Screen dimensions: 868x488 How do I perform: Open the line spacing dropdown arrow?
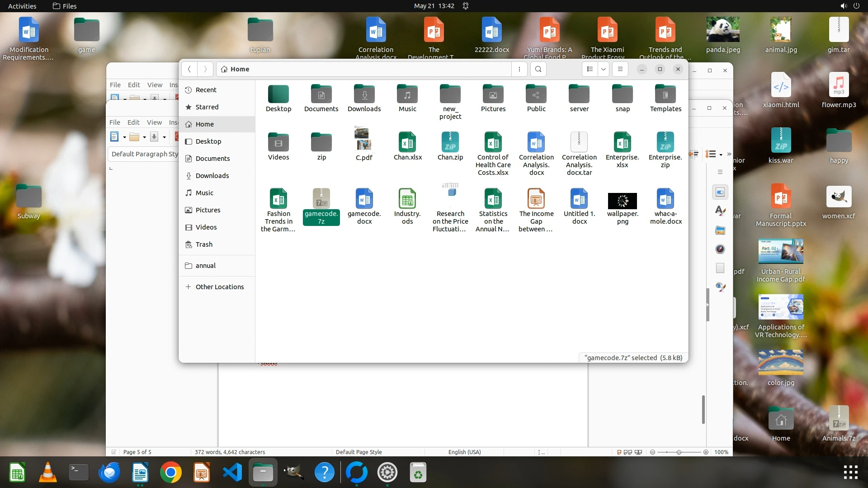[721, 155]
